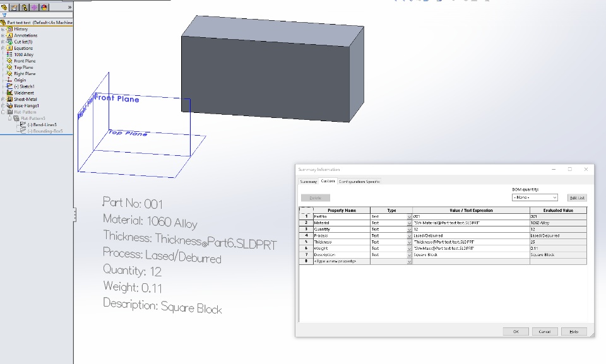
Task: Click the Base-Flange1 feature icon
Action: 9,105
